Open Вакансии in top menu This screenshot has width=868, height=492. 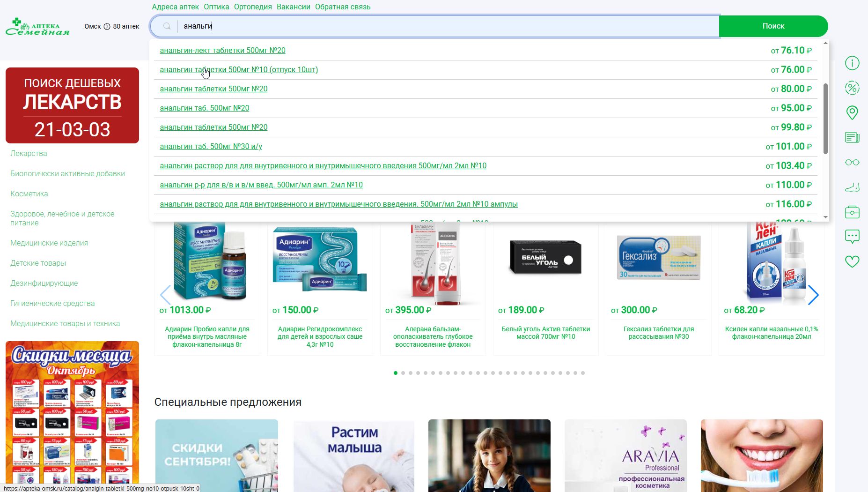coord(293,7)
